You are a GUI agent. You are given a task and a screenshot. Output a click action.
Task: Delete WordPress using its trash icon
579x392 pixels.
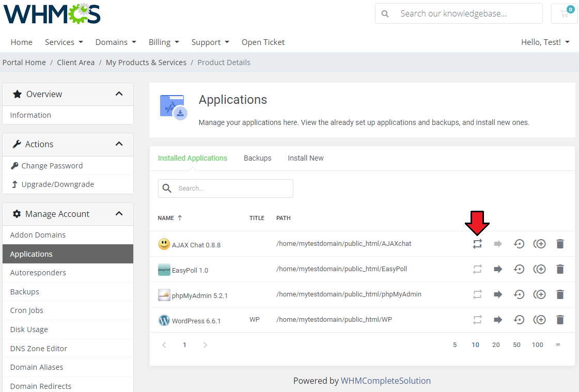[x=560, y=320]
